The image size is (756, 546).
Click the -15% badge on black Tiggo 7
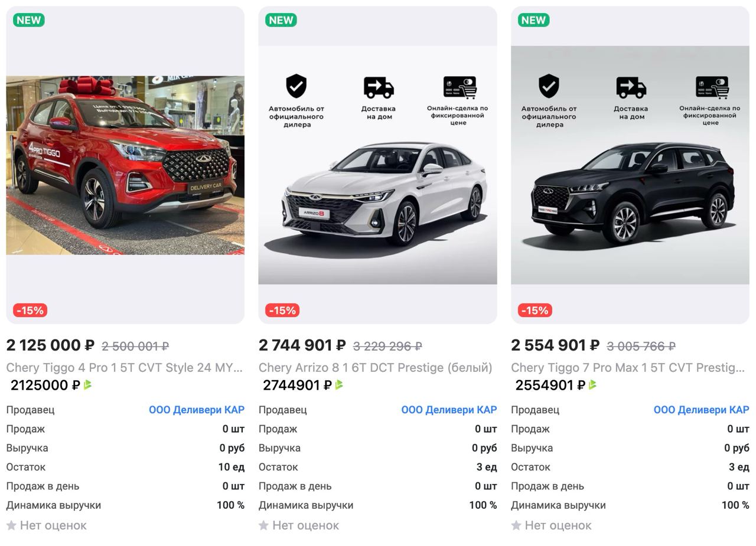[x=535, y=310]
